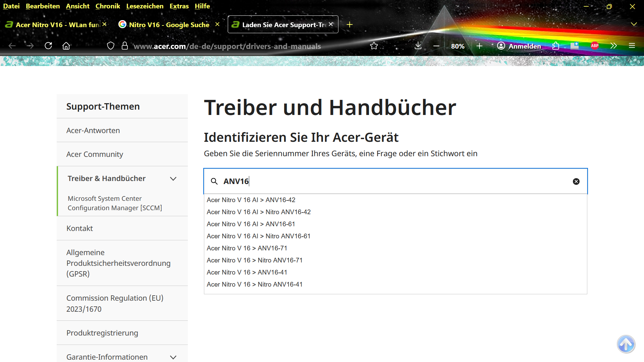Close the Acer Nitro V16 WLan tab

[104, 24]
